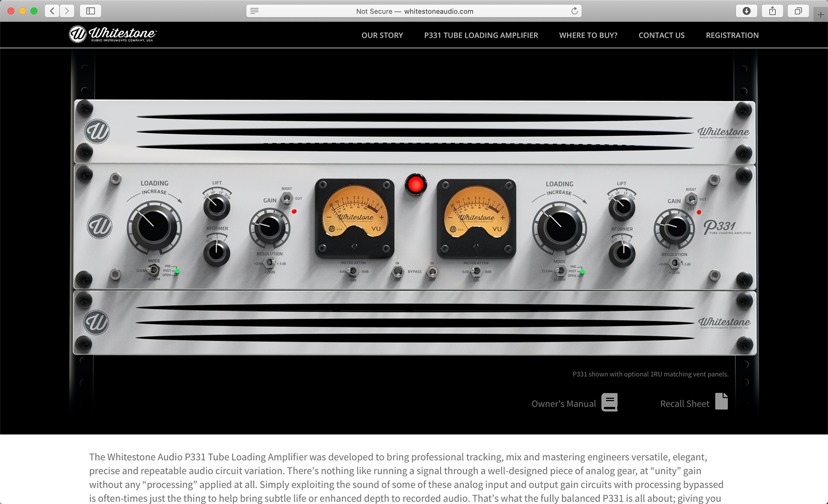Open CONTACT US page
The width and height of the screenshot is (828, 504).
coord(662,35)
